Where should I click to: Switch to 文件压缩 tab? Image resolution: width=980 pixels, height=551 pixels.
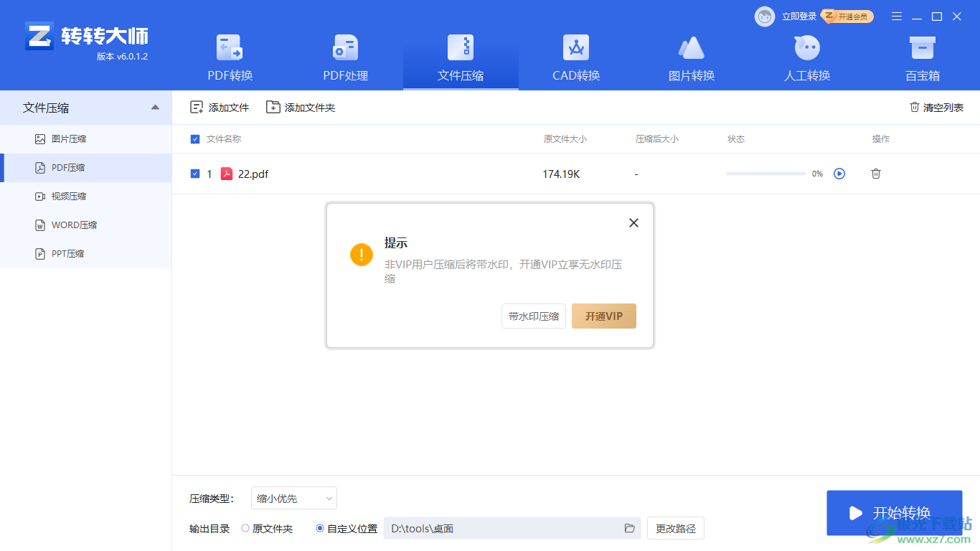point(461,59)
